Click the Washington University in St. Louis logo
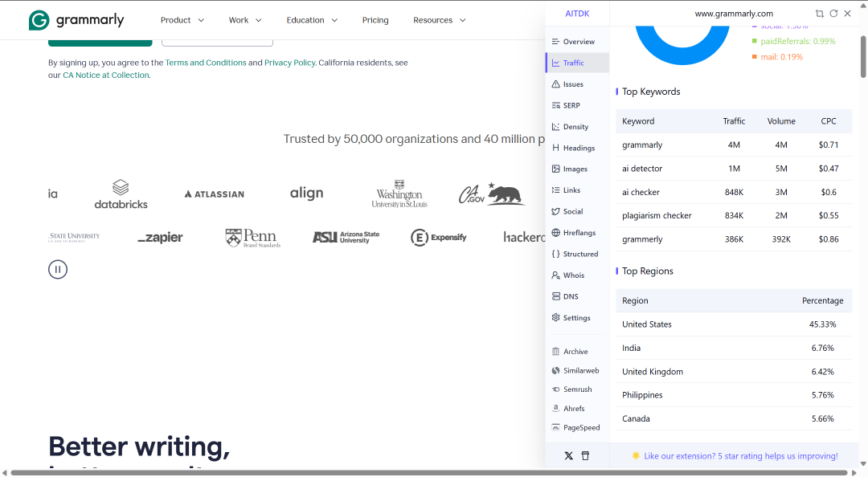This screenshot has height=477, width=868. pos(399,194)
